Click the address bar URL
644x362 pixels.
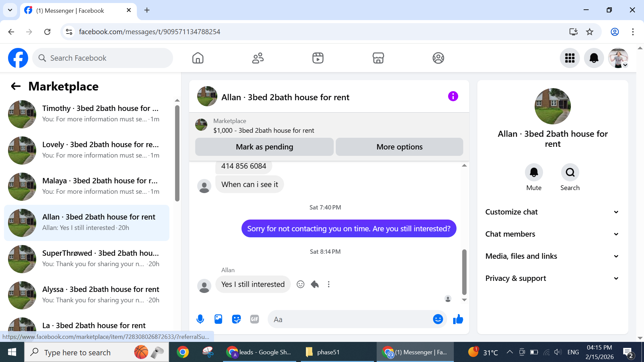pyautogui.click(x=150, y=32)
